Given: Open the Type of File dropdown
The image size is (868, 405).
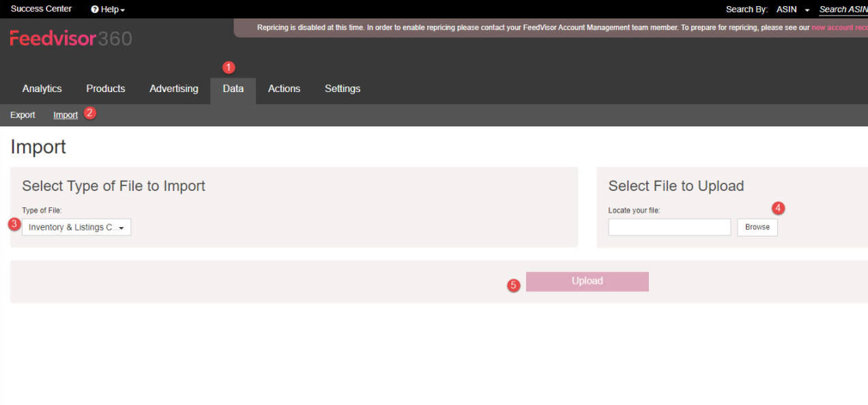Looking at the screenshot, I should pyautogui.click(x=76, y=227).
